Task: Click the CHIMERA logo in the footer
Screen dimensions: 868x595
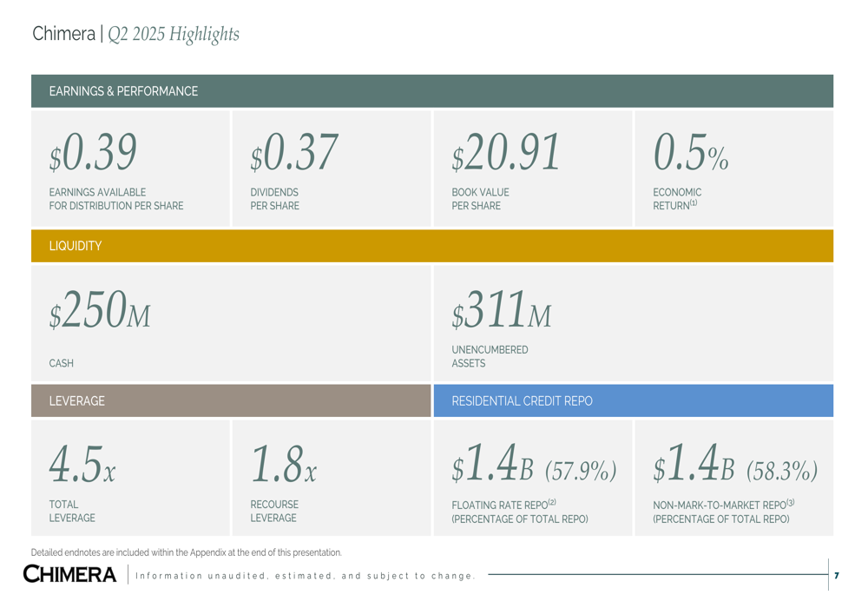Action: 69,574
